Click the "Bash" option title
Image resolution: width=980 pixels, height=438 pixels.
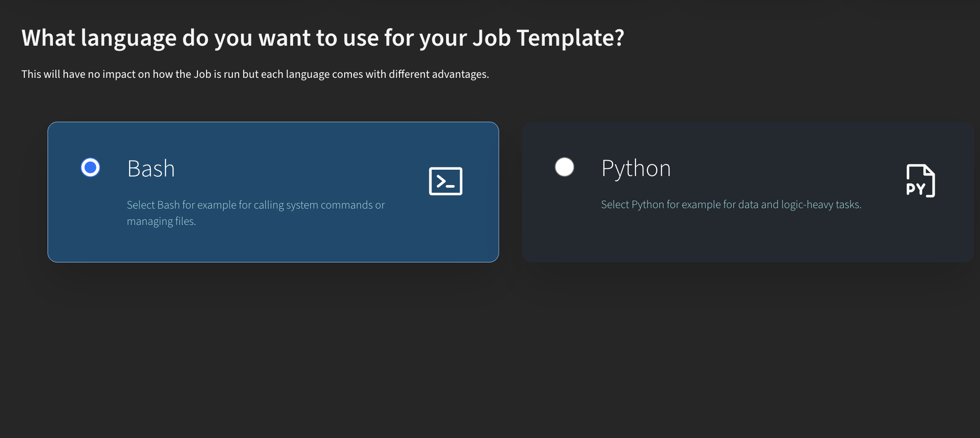pyautogui.click(x=151, y=169)
